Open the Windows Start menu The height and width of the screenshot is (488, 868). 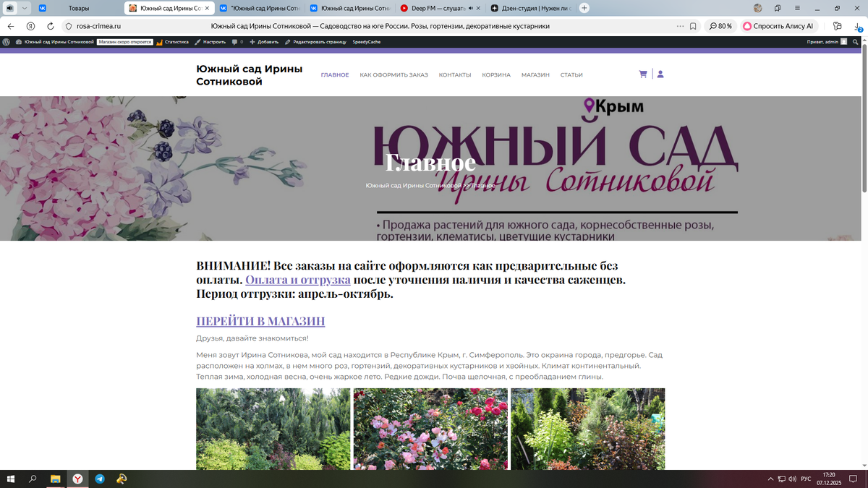point(11,479)
